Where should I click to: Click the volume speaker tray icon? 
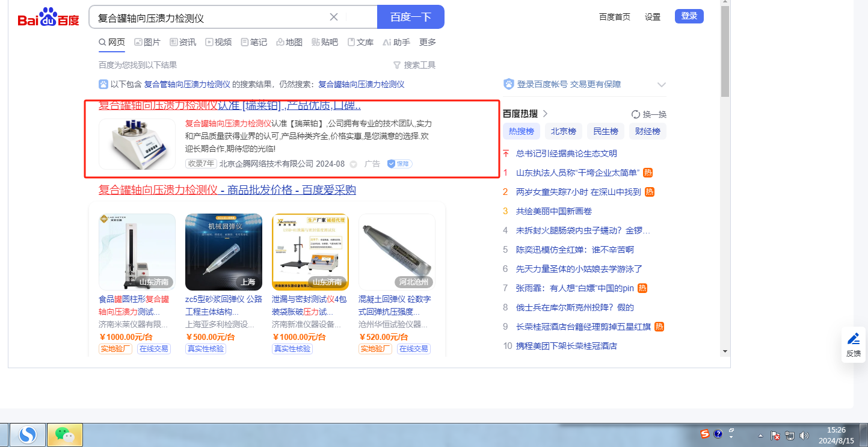pyautogui.click(x=804, y=435)
